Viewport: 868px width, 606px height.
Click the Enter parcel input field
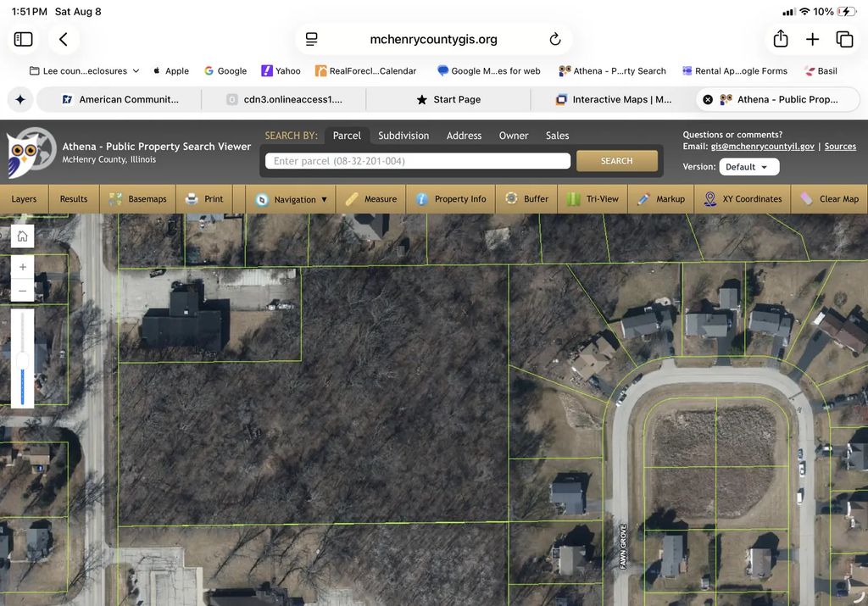tap(418, 161)
